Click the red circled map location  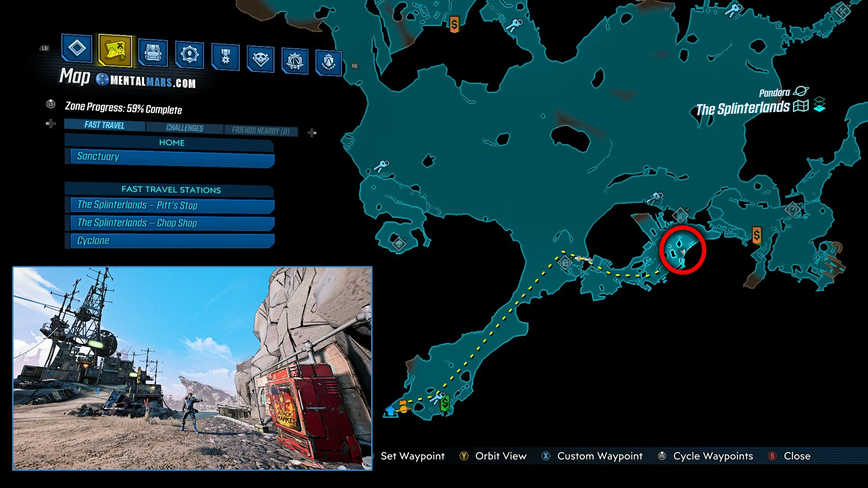682,250
